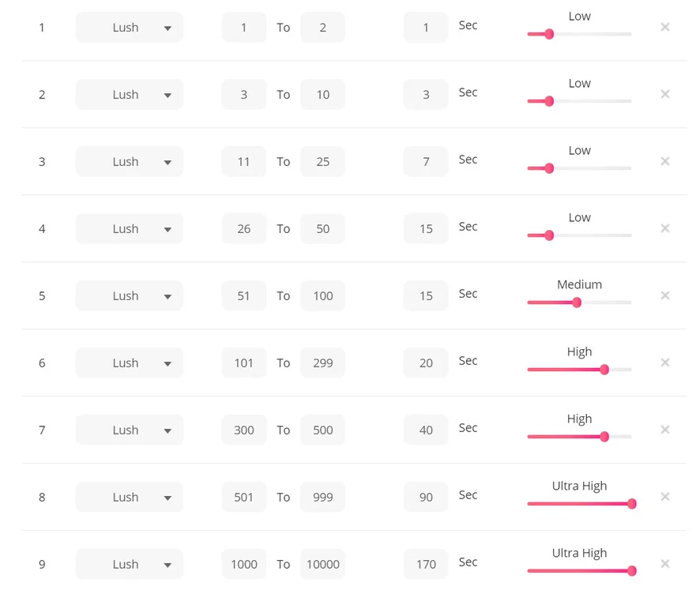Expand the row 5 Lush toy selector
The width and height of the screenshot is (700, 590).
(130, 296)
